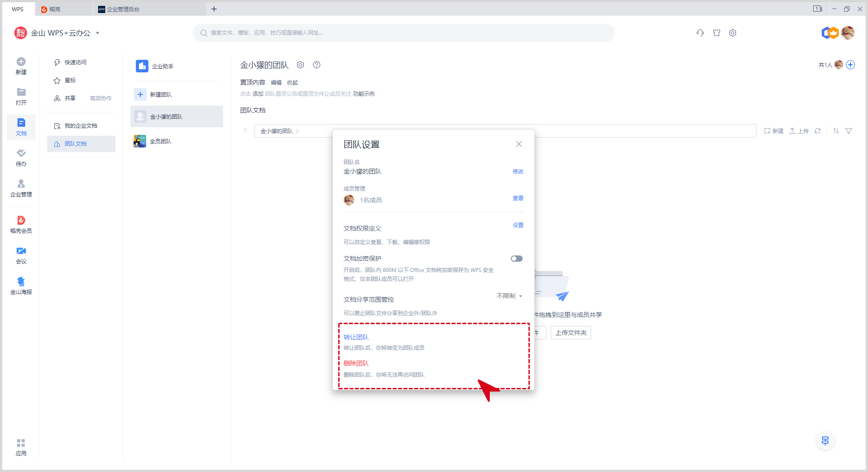Click 收起 to collapse pinned content
The height and width of the screenshot is (472, 868).
tap(292, 82)
